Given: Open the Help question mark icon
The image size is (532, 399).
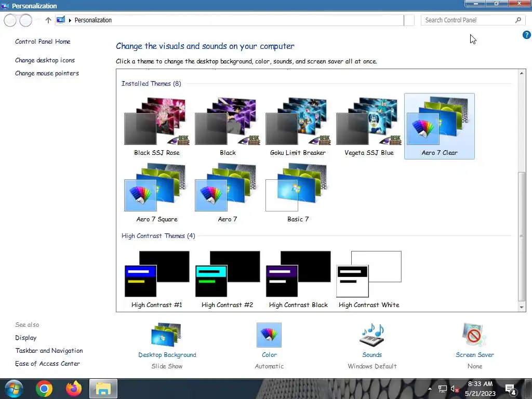Looking at the screenshot, I should point(527,35).
